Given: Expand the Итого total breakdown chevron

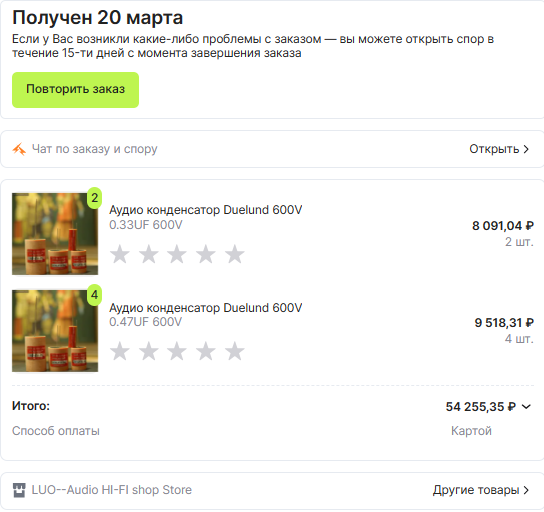Looking at the screenshot, I should [526, 407].
